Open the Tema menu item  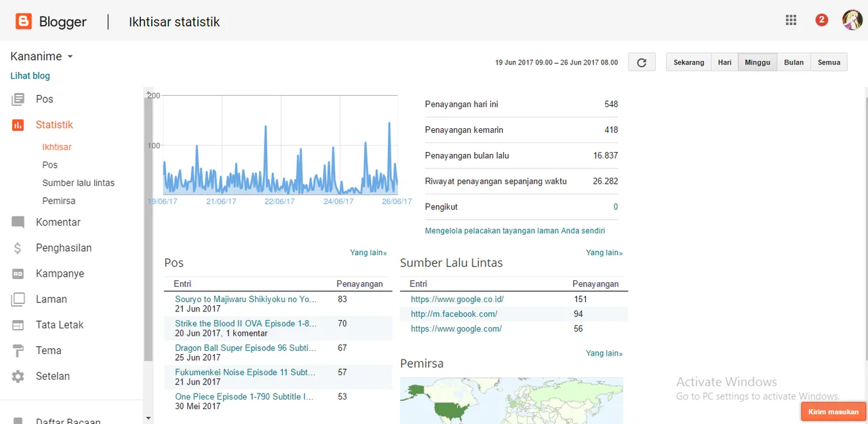pyautogui.click(x=49, y=351)
